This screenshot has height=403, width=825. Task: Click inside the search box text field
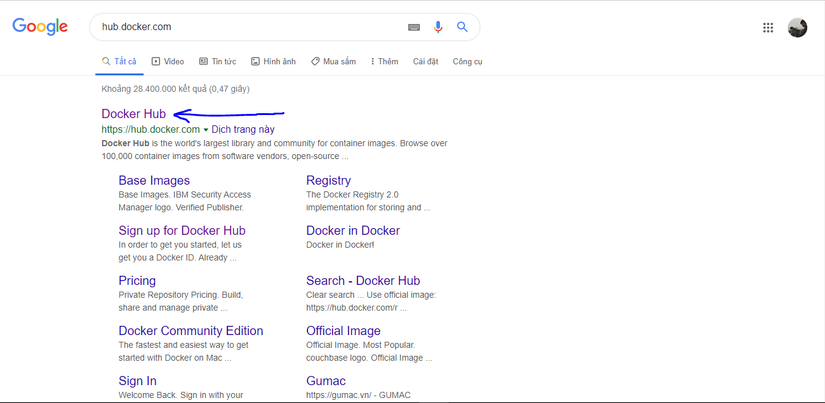[250, 27]
